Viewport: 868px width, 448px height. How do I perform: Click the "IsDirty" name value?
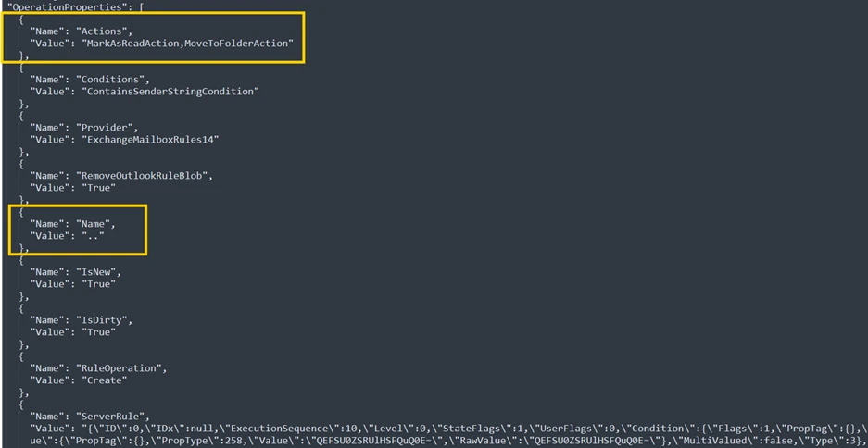104,319
